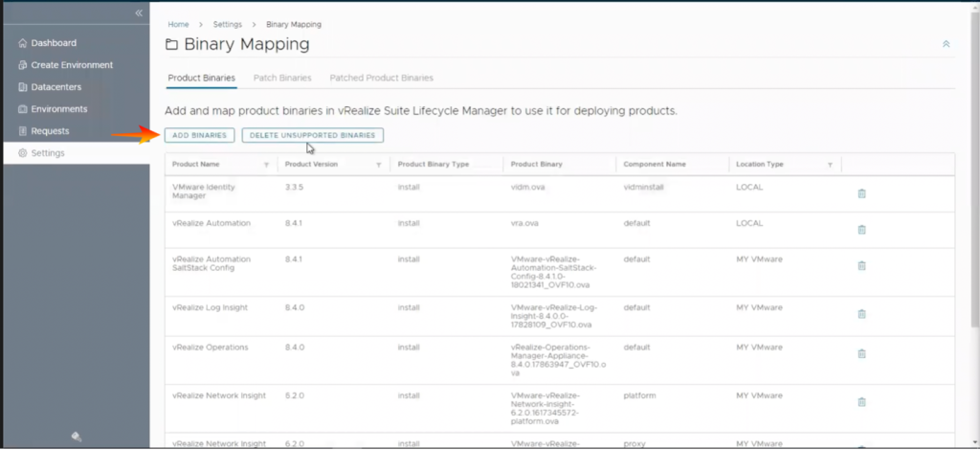This screenshot has width=980, height=450.
Task: Open the Product Version column filter
Action: tap(378, 165)
